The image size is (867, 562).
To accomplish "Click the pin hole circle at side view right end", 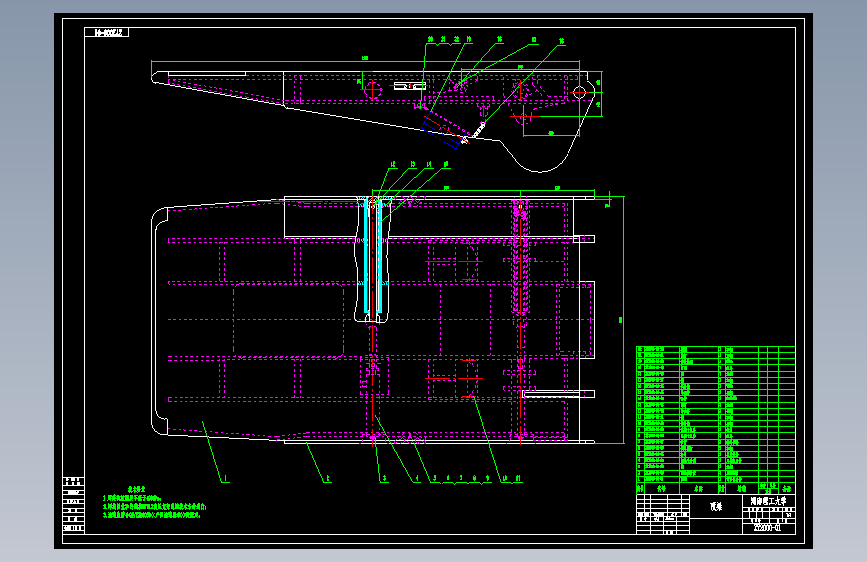I will coord(579,92).
